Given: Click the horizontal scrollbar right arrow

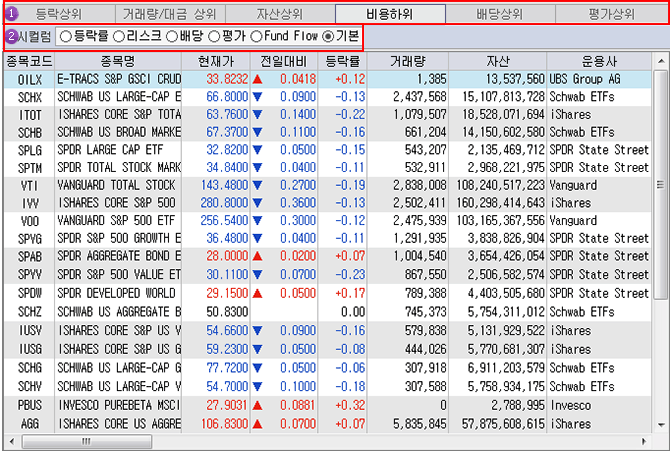Looking at the screenshot, I should (x=644, y=441).
